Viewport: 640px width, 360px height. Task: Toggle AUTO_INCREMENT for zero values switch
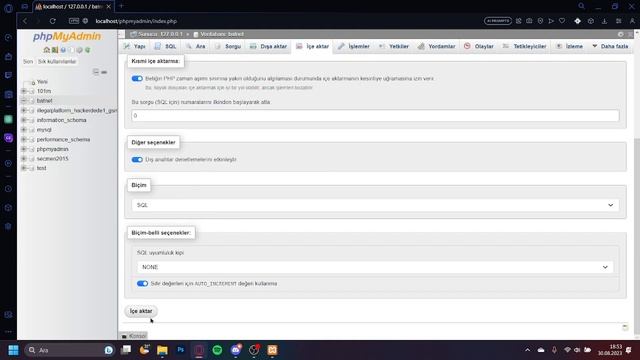[x=142, y=283]
